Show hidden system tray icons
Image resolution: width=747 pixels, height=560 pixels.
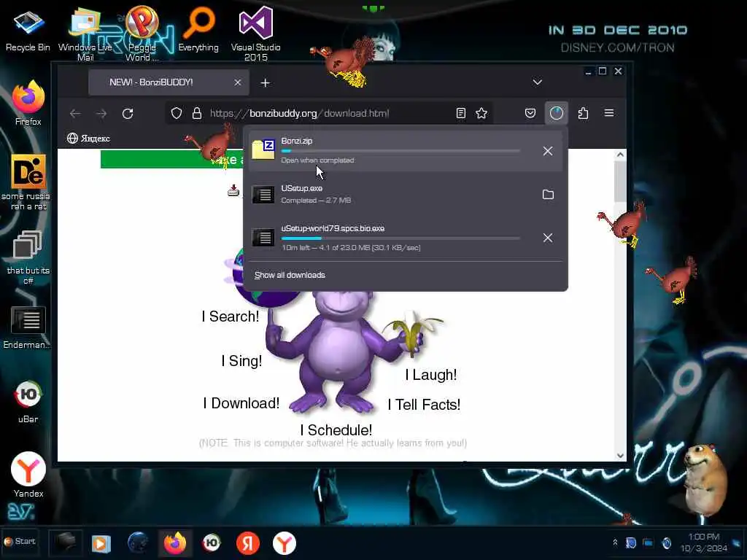[x=615, y=542]
